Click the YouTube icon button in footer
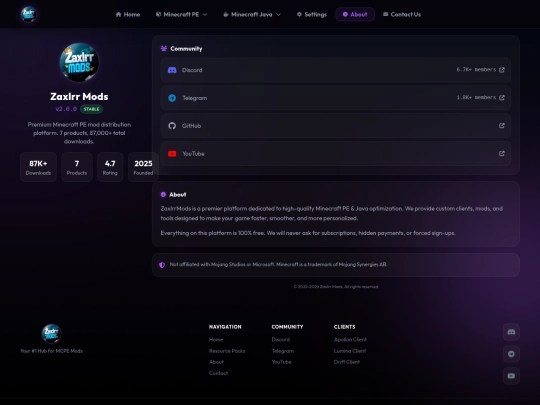The image size is (540, 405). [511, 376]
